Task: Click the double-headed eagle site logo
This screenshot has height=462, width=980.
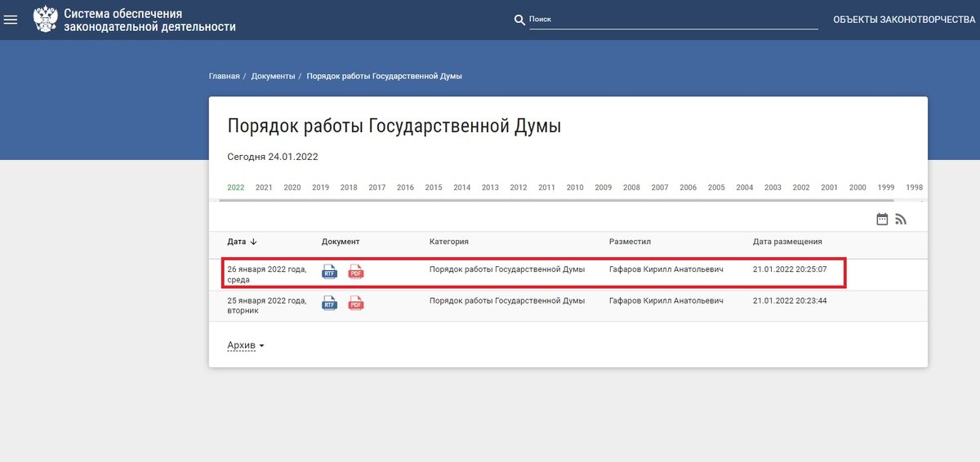Action: point(45,20)
